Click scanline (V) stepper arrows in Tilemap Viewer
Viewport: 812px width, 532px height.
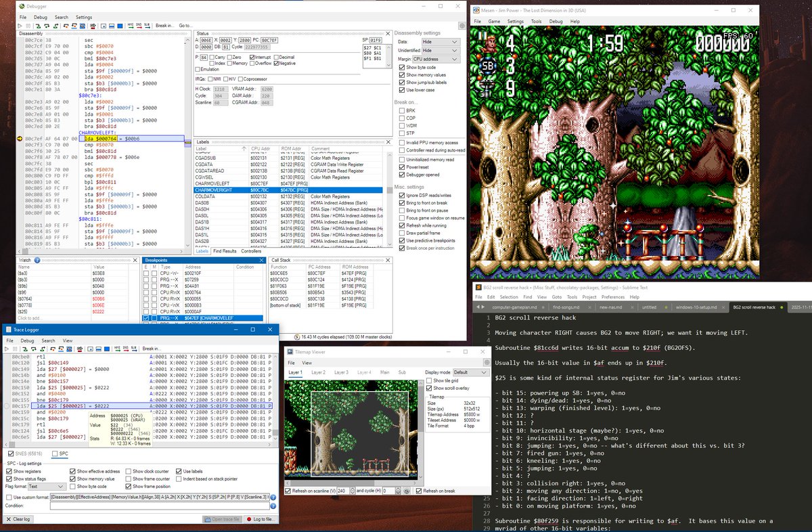click(x=353, y=491)
